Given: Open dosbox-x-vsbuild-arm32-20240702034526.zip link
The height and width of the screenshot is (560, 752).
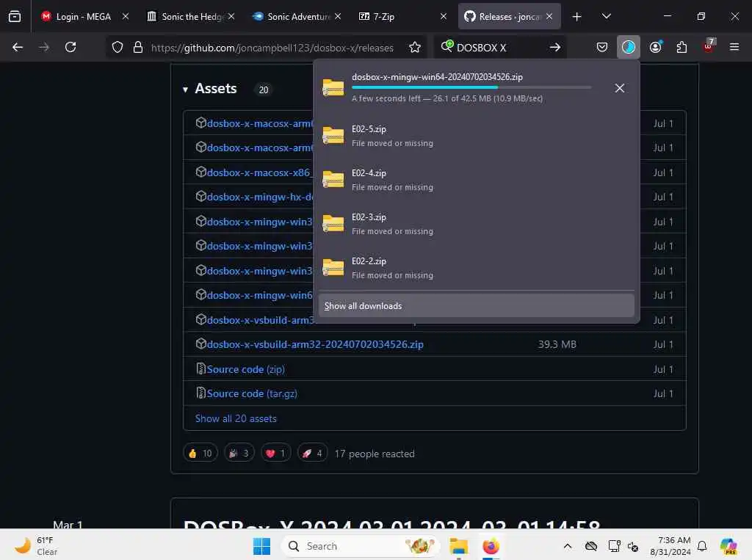Looking at the screenshot, I should point(315,344).
